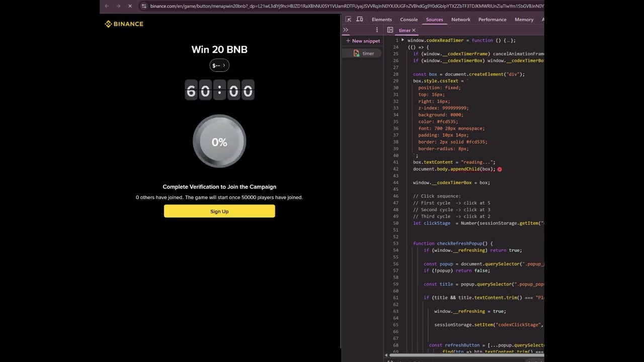The height and width of the screenshot is (362, 644).
Task: Select the timer editor tab
Action: click(x=405, y=30)
